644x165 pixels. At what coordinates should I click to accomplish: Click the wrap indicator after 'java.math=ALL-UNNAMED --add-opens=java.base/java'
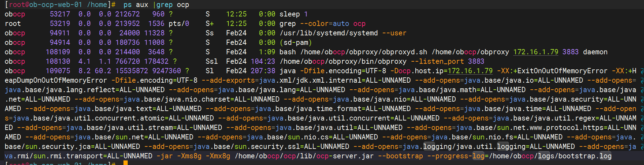pos(642,90)
